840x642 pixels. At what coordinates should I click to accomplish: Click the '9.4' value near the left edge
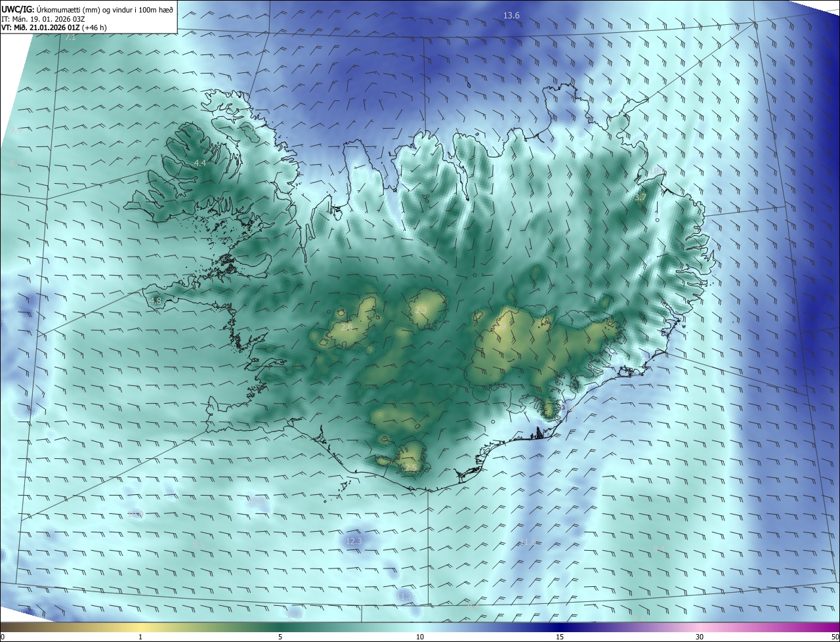pyautogui.click(x=16, y=130)
